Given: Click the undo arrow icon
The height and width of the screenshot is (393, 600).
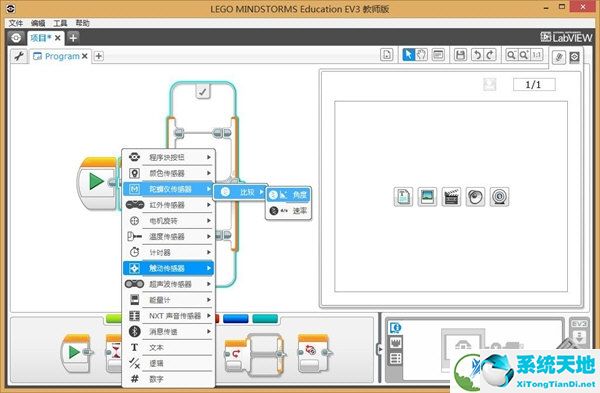Looking at the screenshot, I should 477,55.
